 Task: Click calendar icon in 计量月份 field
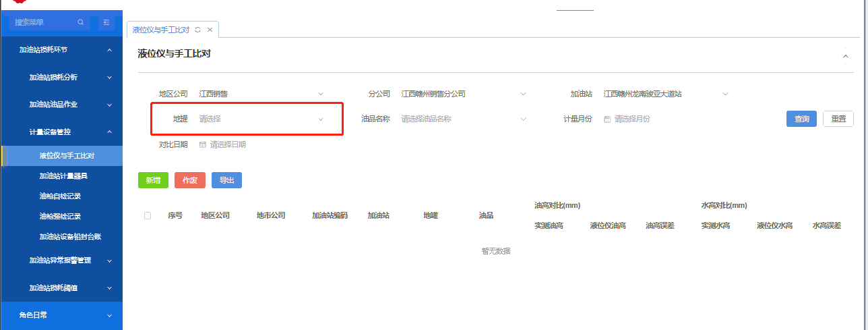tap(607, 119)
